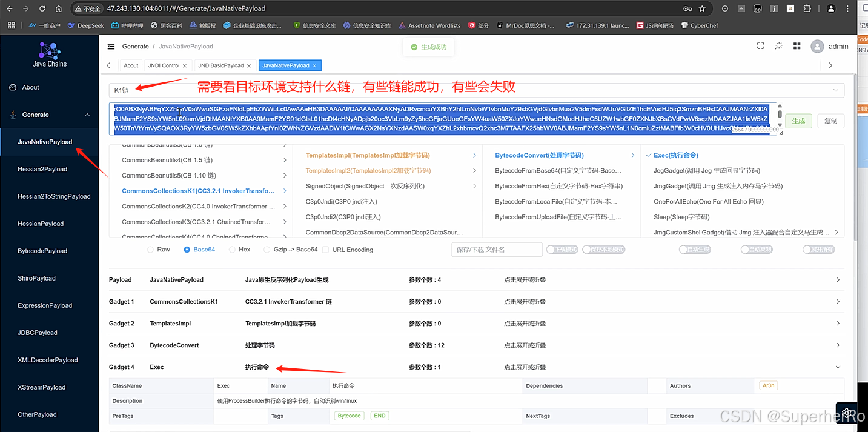Click the refresh spinner icon near admin avatar
Viewport: 868px width, 432px height.
[x=778, y=45]
